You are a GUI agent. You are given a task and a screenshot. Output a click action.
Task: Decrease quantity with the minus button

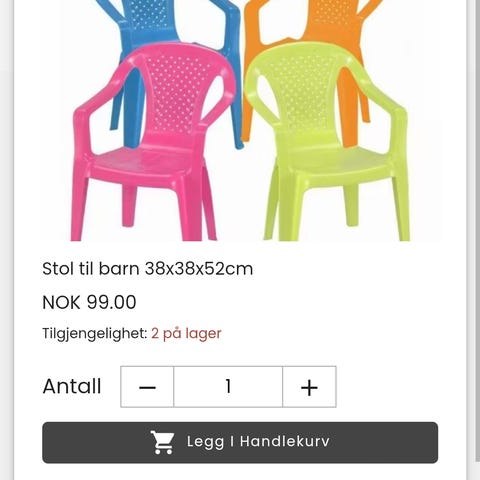[147, 387]
